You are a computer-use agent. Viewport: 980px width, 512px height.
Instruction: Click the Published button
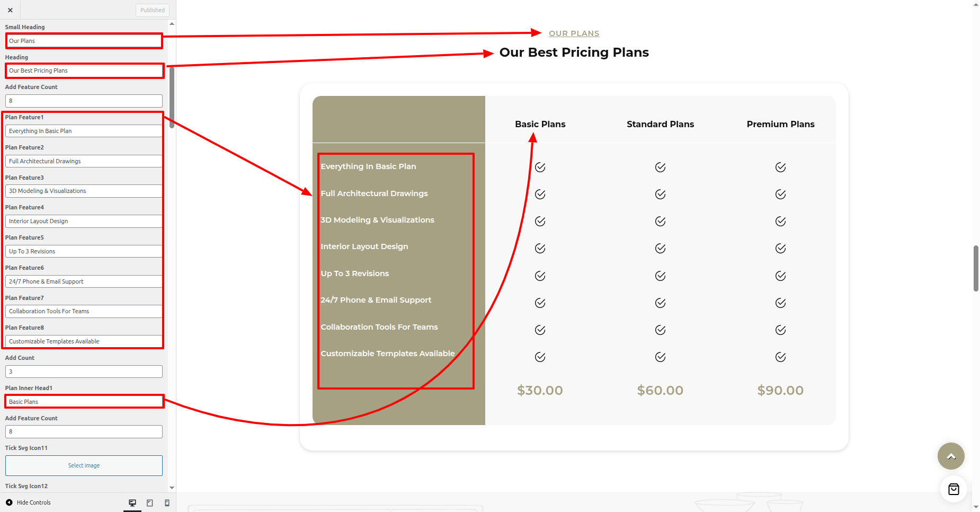click(x=153, y=10)
